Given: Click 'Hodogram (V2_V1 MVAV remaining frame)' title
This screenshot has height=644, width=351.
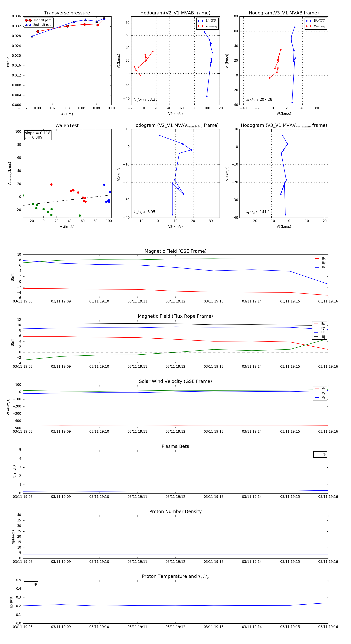Looking at the screenshot, I should [175, 125].
